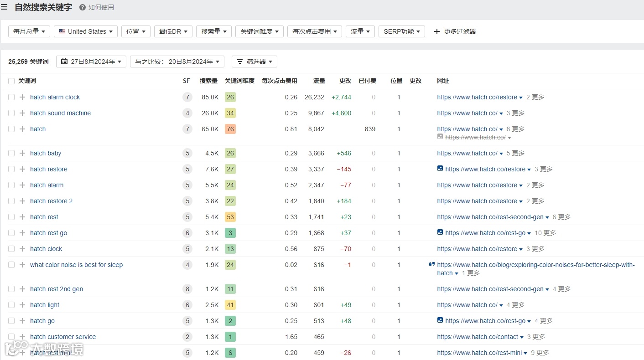Image resolution: width=644 pixels, height=360 pixels.
Task: Click SF badge 4 for hatch sound machine
Action: [187, 113]
